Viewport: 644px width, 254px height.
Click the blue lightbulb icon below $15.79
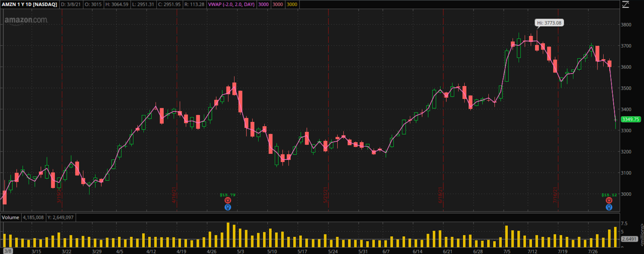[228, 207]
